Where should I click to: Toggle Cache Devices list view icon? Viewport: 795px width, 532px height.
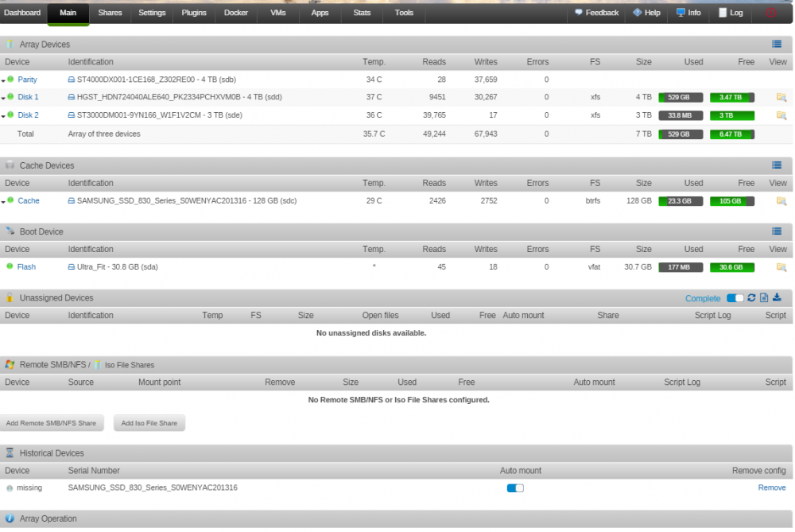click(776, 165)
